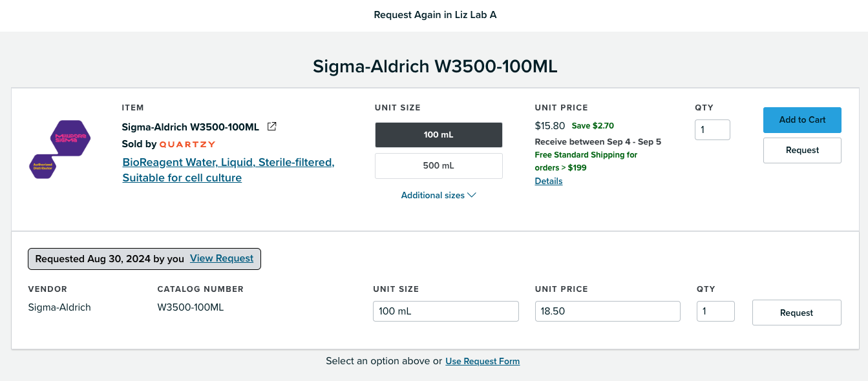Click Requested Aug 30, 2024 status badge
868x381 pixels.
click(x=144, y=258)
